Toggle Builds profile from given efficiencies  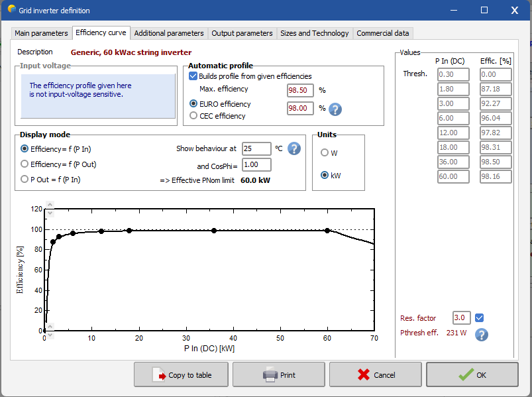(x=193, y=76)
